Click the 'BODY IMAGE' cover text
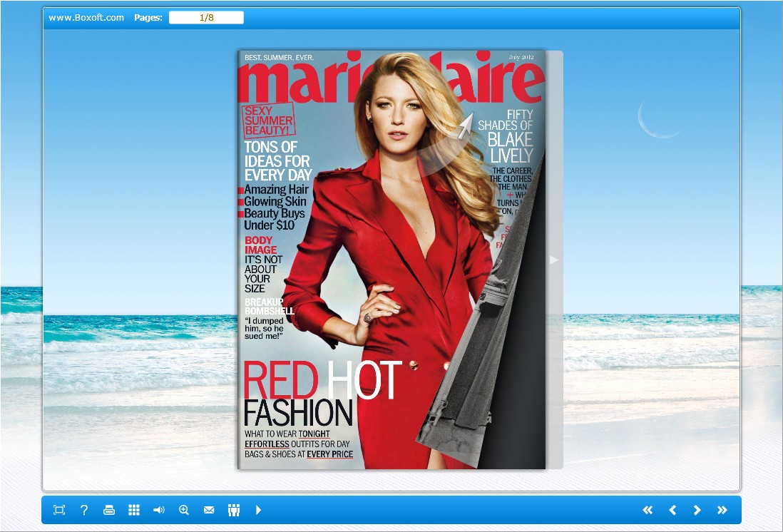This screenshot has width=783, height=532. [261, 245]
